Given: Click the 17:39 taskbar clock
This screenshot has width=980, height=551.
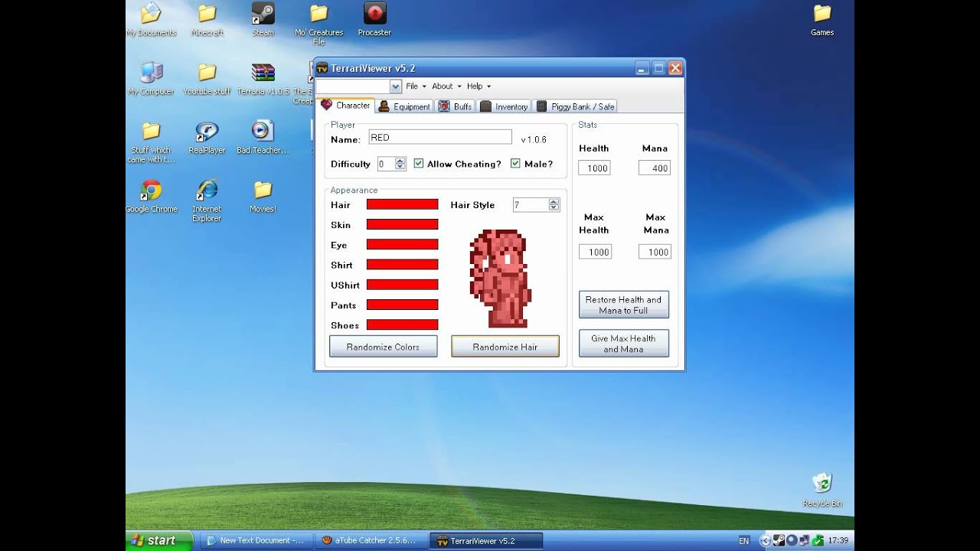Looking at the screenshot, I should [838, 540].
